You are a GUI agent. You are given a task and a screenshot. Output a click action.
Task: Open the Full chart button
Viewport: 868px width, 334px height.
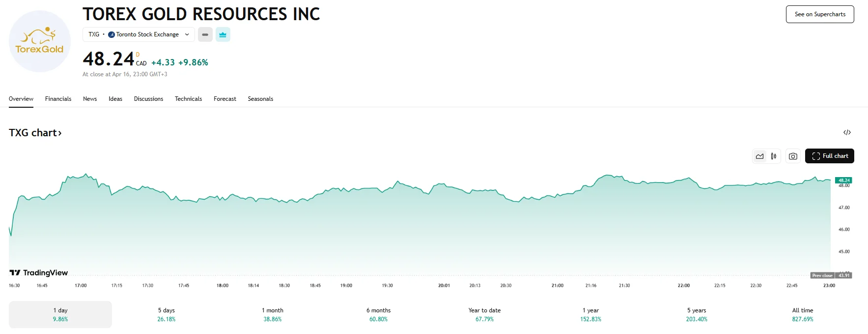tap(829, 156)
